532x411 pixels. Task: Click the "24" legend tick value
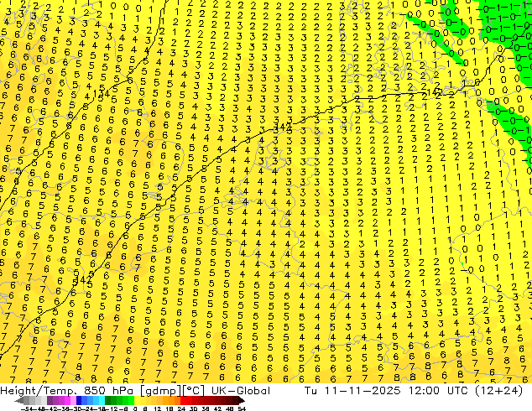coord(181,409)
